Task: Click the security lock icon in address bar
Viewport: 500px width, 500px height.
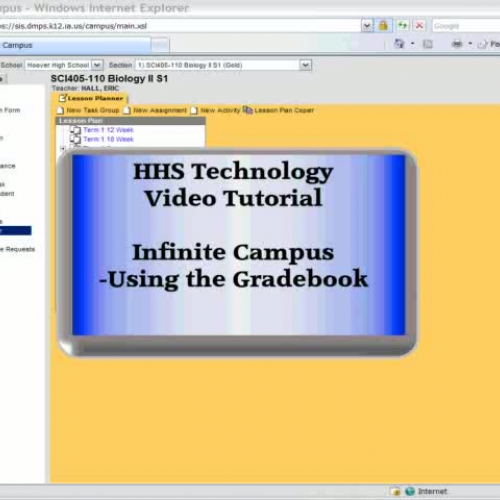Action: [383, 25]
